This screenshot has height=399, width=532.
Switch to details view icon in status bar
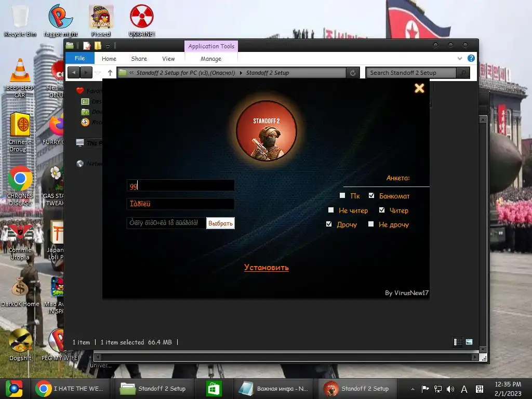458,342
